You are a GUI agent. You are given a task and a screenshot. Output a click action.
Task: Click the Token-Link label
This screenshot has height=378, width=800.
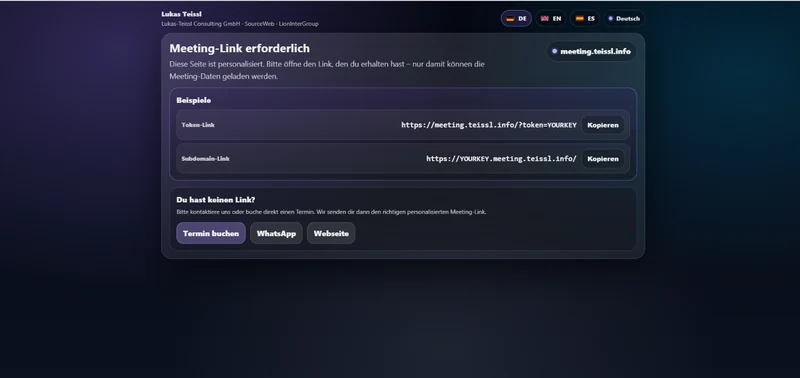[198, 124]
